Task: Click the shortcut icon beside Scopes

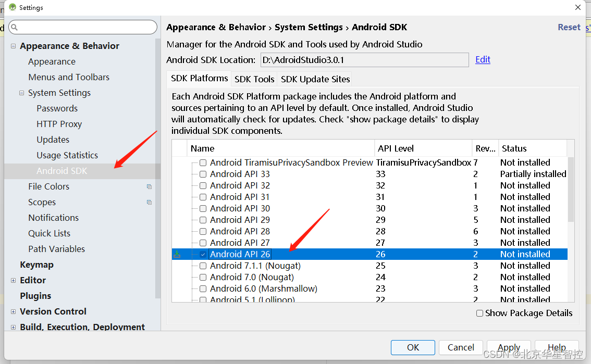Action: point(150,202)
